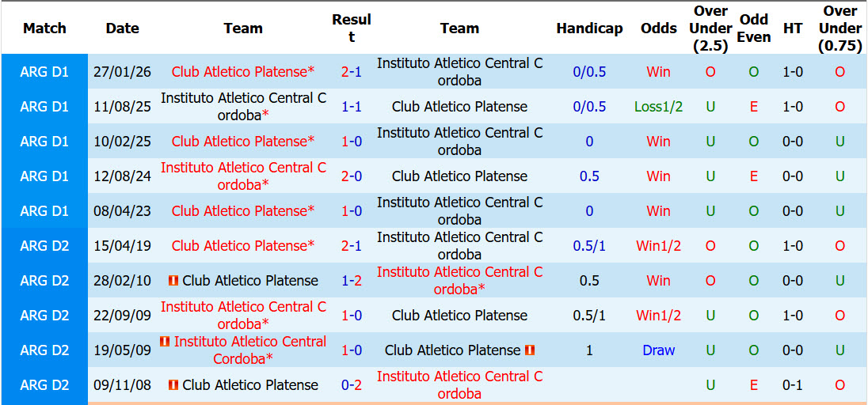Click red card icon beside 28/02/10 Platense

[173, 281]
